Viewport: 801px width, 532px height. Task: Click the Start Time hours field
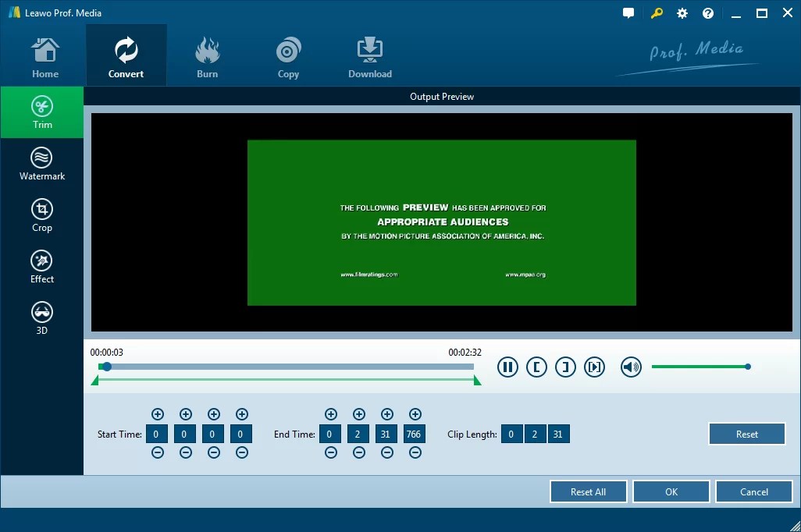157,434
